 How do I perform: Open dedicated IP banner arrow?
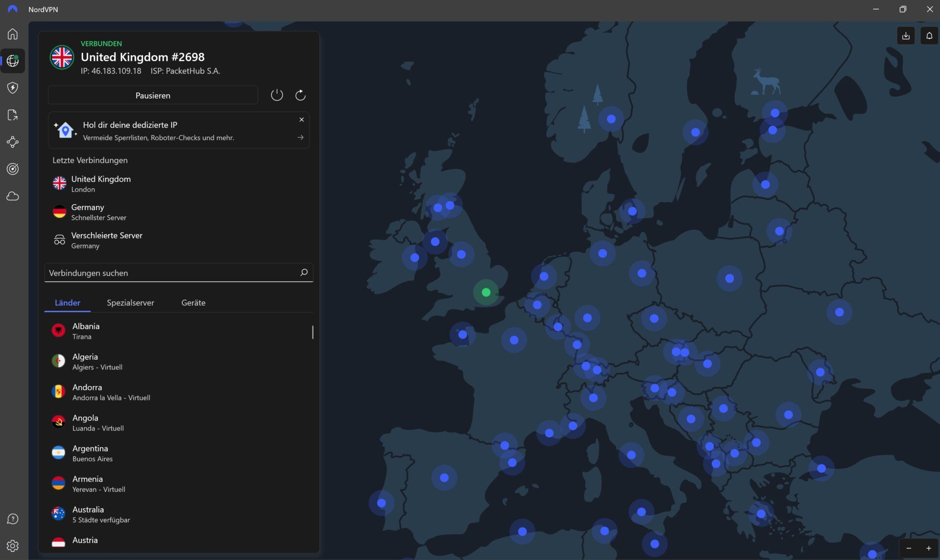(x=301, y=138)
